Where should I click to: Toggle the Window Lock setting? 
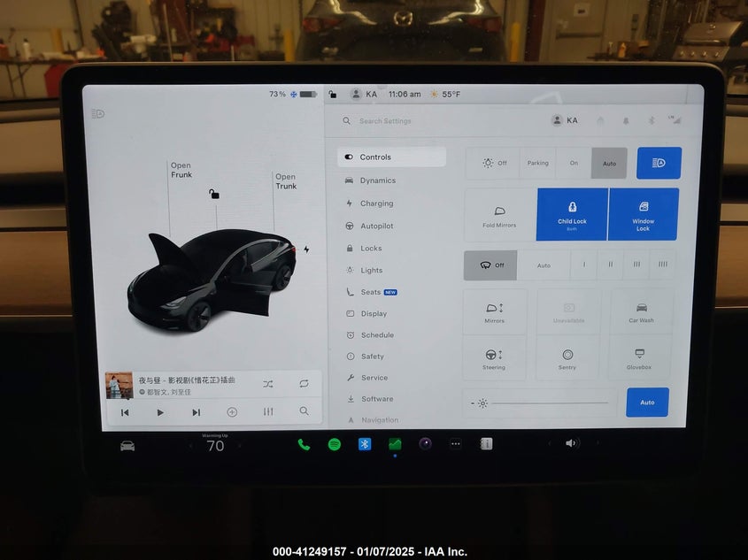pos(644,214)
